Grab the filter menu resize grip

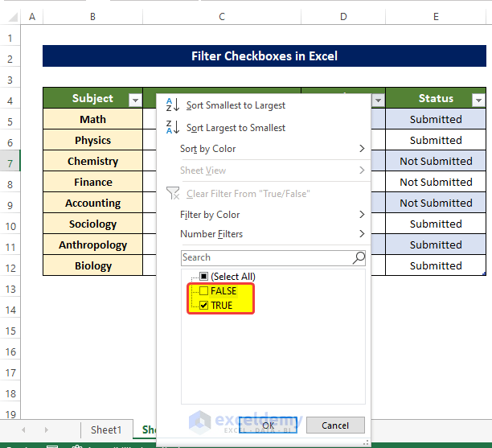(x=366, y=442)
